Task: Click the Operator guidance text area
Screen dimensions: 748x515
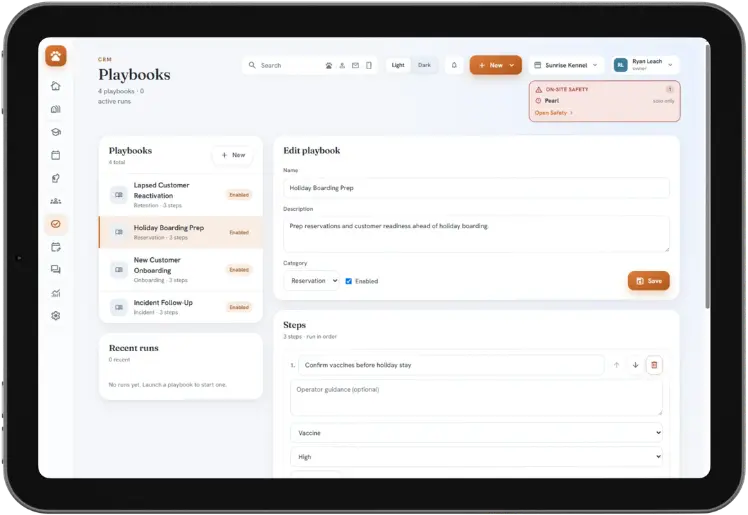Action: 476,397
